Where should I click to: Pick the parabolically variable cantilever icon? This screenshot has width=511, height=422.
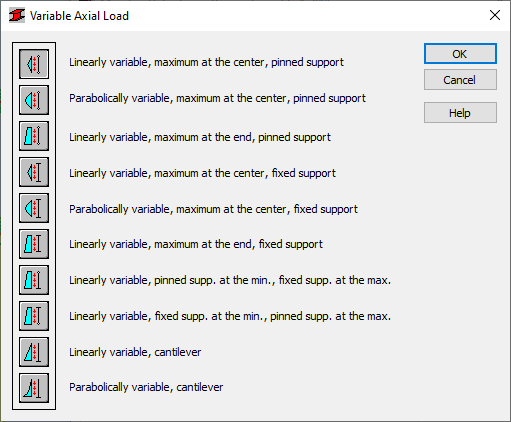click(x=34, y=388)
